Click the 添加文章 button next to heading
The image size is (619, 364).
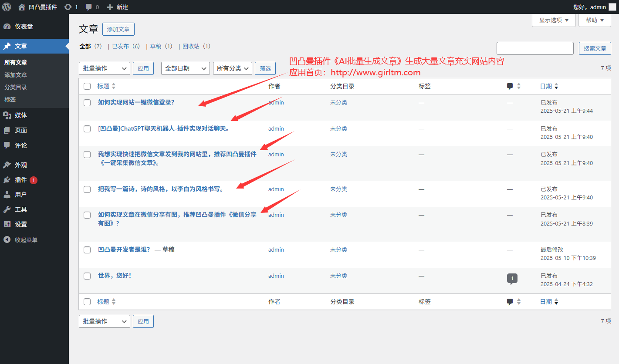tap(118, 29)
